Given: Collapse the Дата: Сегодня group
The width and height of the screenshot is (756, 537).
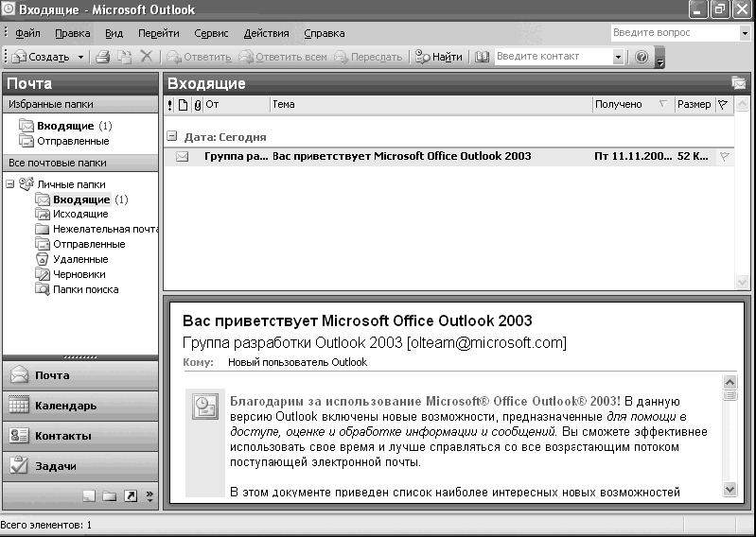Looking at the screenshot, I should click(171, 136).
